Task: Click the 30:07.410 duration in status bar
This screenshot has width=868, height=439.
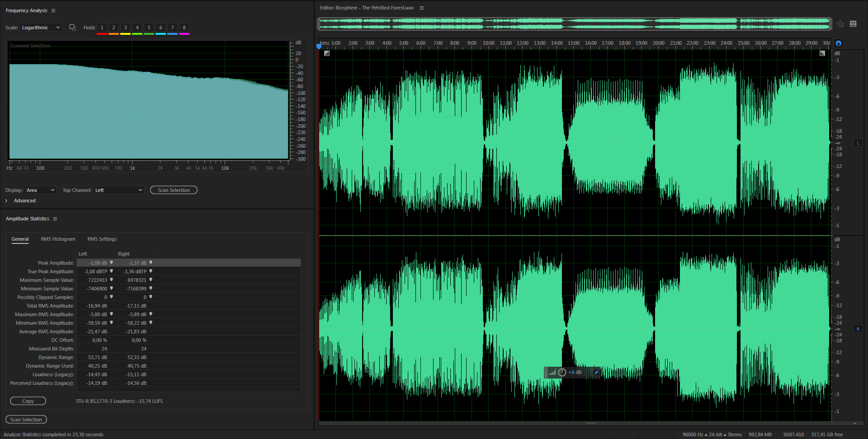Action: click(793, 434)
